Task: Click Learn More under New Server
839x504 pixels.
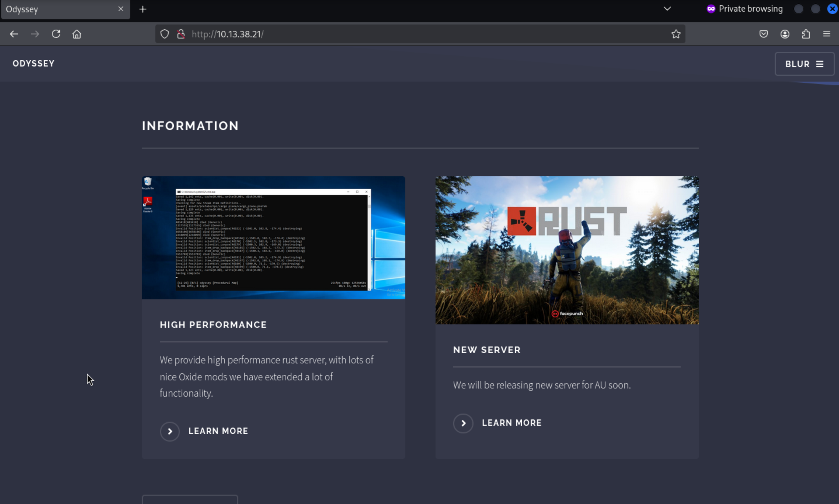Action: (x=511, y=423)
